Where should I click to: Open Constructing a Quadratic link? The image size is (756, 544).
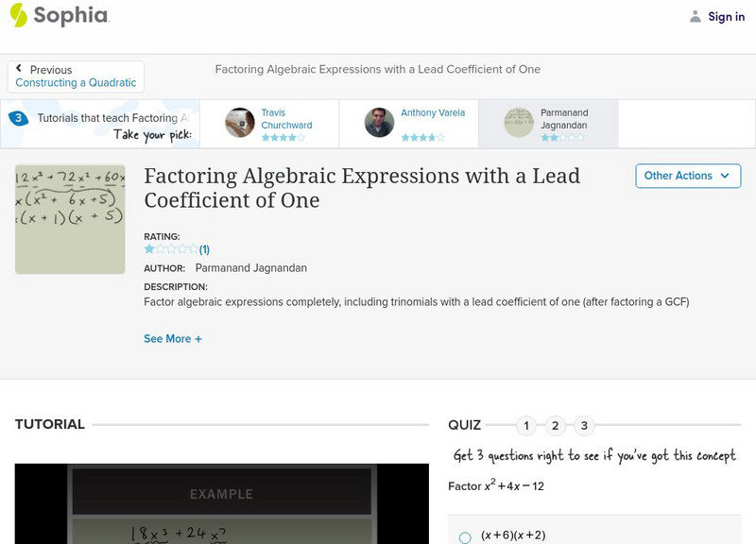point(76,83)
